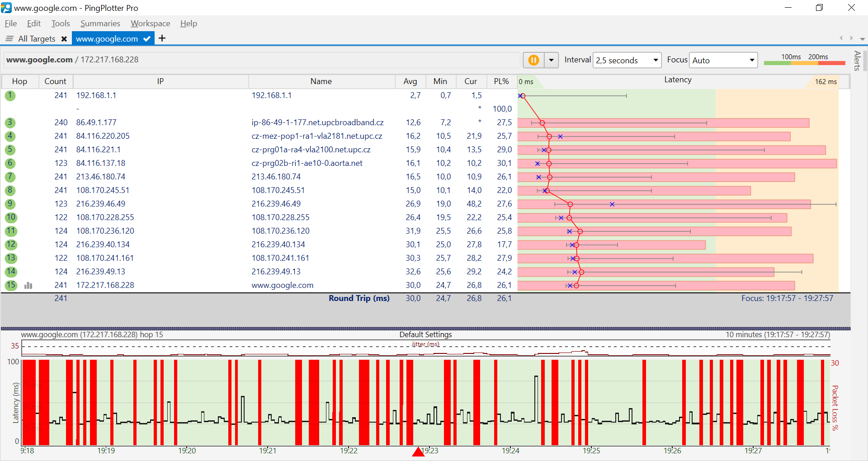The image size is (868, 461).
Task: Select hop 1 green circle
Action: (x=10, y=95)
